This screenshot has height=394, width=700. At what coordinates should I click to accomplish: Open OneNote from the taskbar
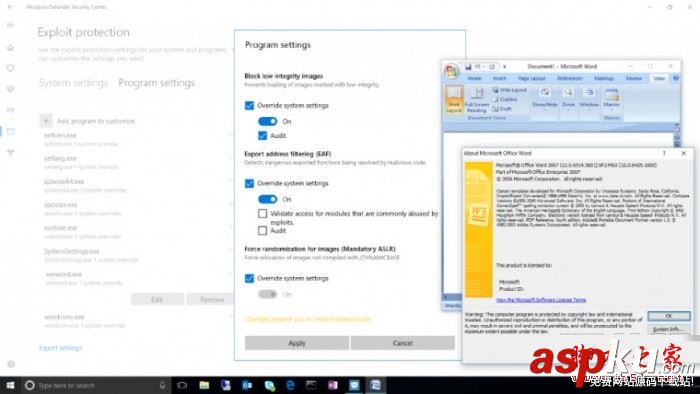[333, 385]
